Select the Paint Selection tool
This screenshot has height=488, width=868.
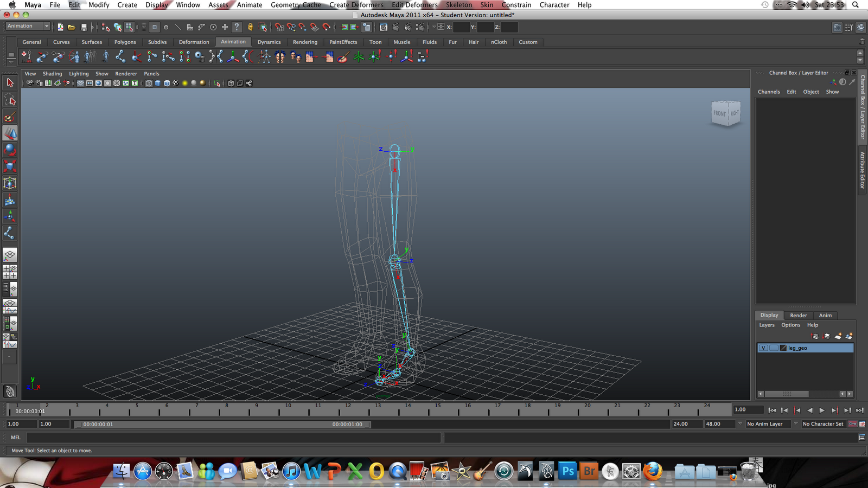click(x=10, y=116)
